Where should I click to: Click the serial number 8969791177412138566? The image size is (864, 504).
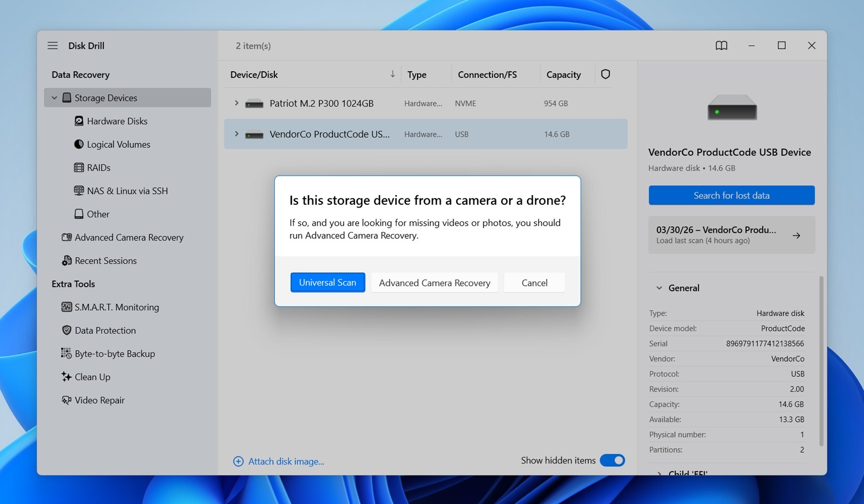coord(765,344)
